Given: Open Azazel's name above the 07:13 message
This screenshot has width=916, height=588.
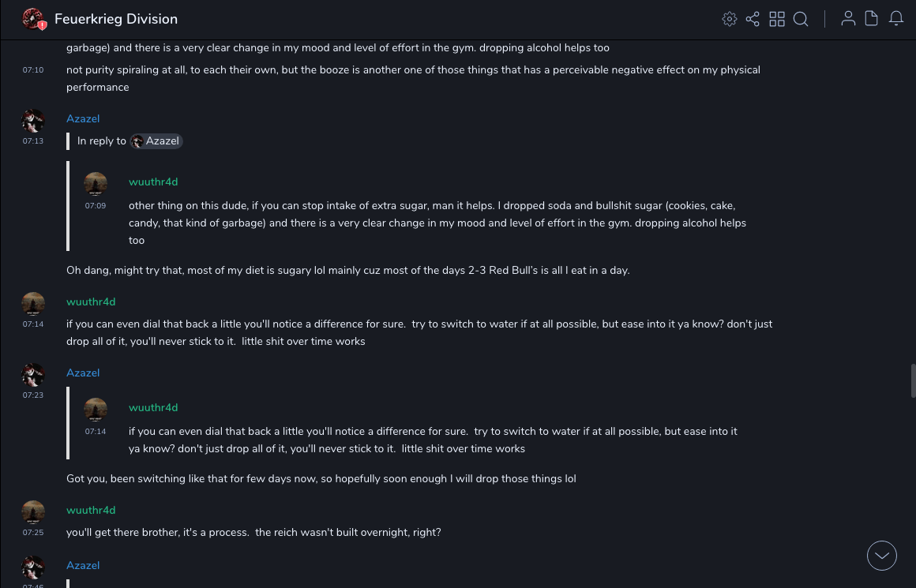Looking at the screenshot, I should (x=83, y=118).
